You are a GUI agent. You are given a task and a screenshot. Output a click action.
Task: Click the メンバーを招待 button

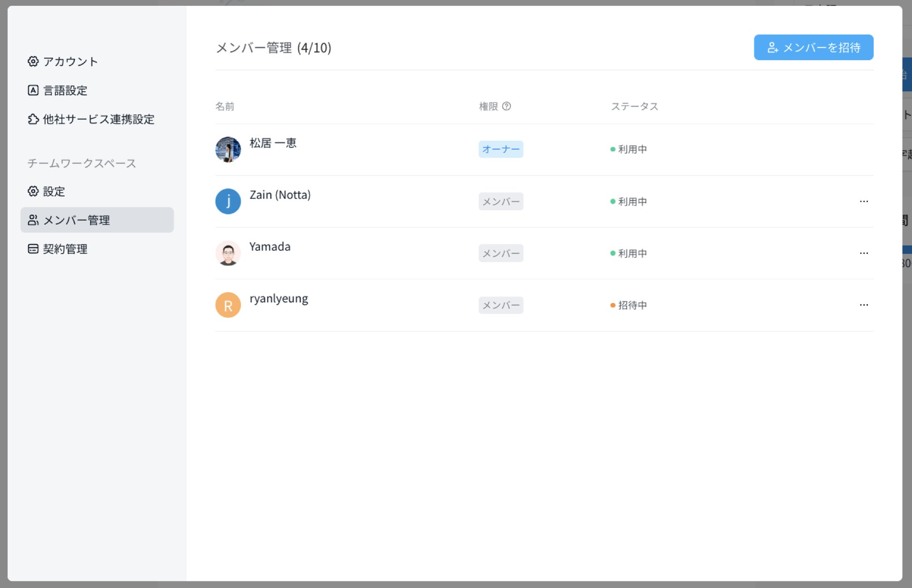(x=813, y=47)
